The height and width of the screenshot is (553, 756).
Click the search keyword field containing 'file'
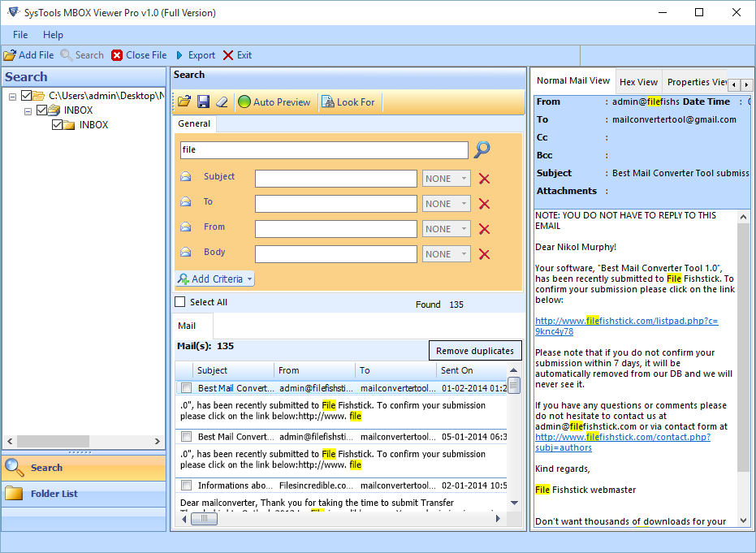pyautogui.click(x=324, y=149)
